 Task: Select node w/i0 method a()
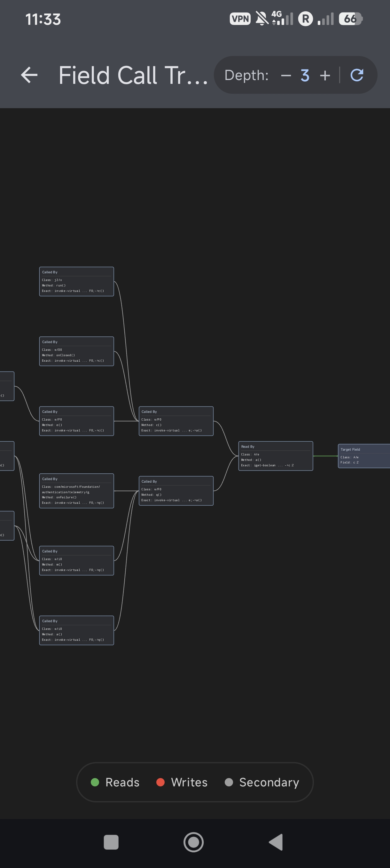[76, 630]
